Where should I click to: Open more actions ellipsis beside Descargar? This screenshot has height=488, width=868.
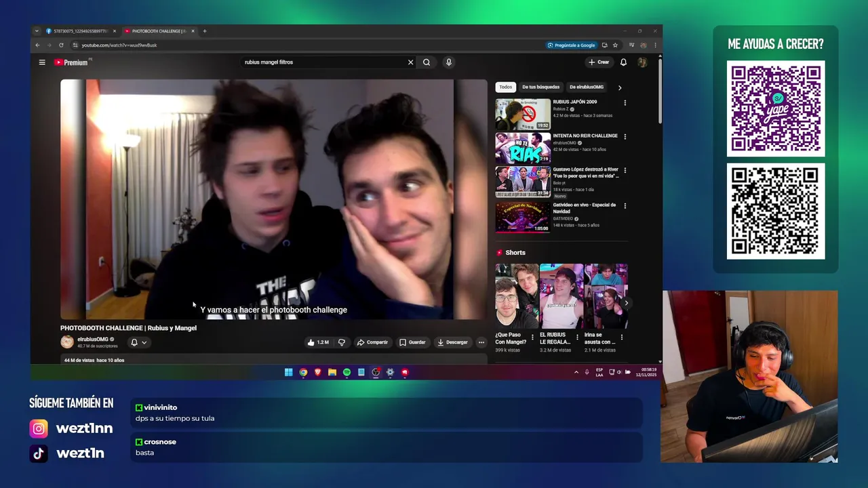point(481,342)
